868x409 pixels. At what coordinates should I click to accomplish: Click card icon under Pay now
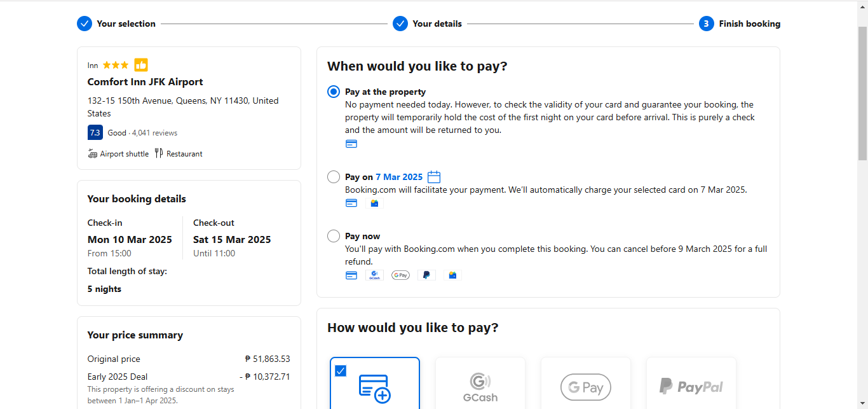(x=351, y=275)
